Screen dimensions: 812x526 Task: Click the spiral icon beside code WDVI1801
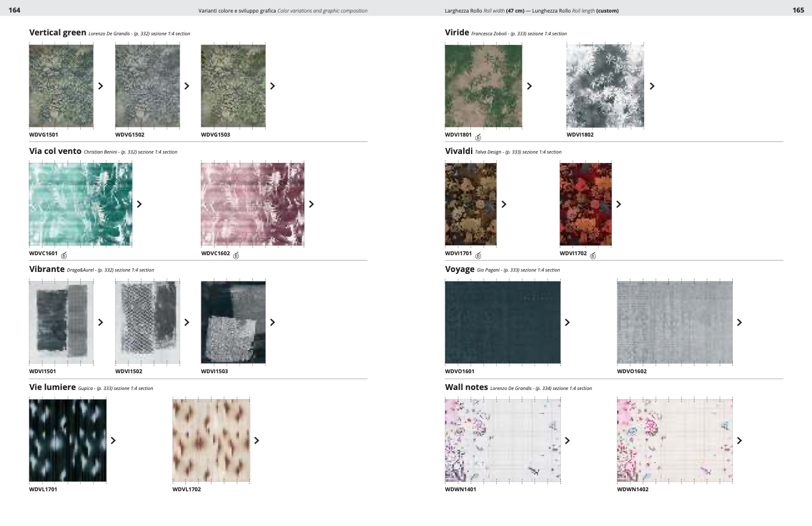pyautogui.click(x=478, y=138)
